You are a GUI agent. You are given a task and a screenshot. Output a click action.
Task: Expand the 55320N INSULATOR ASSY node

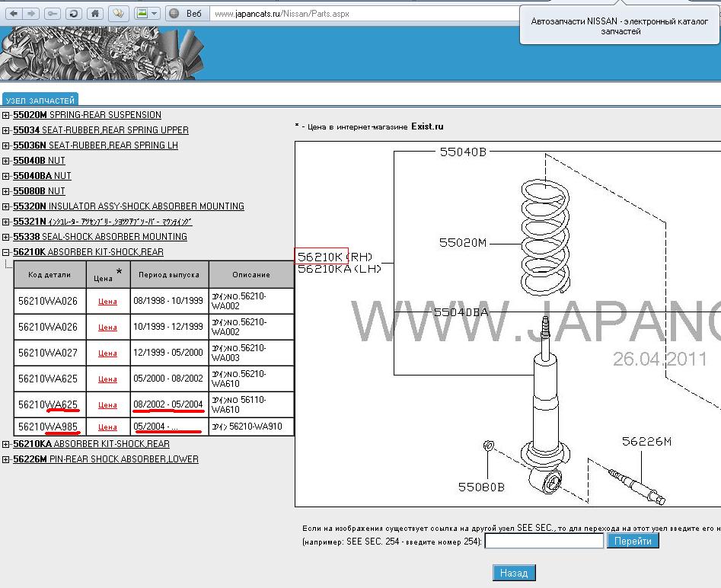pos(5,206)
